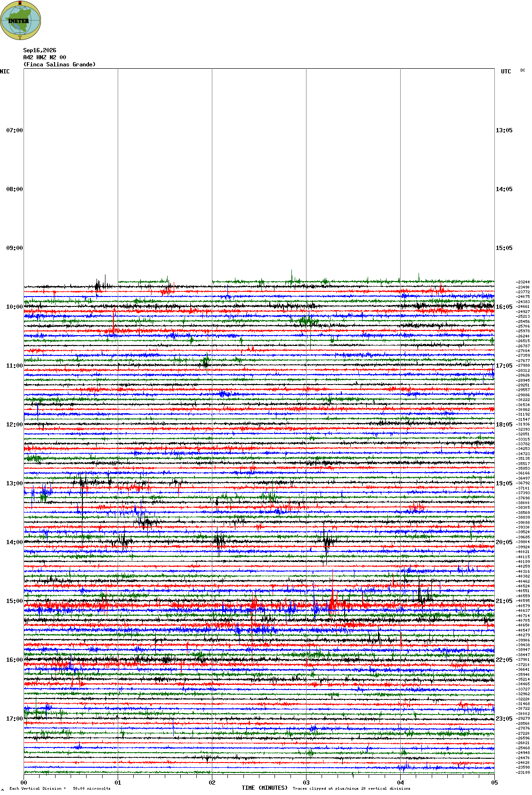532x795 pixels.
Task: Click the TIME (MINUTES) axis title
Action: 265,788
